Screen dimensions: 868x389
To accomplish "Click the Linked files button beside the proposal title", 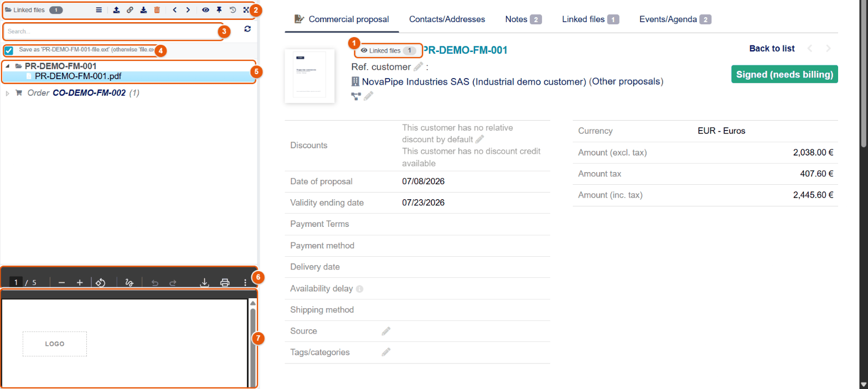I will [x=388, y=51].
